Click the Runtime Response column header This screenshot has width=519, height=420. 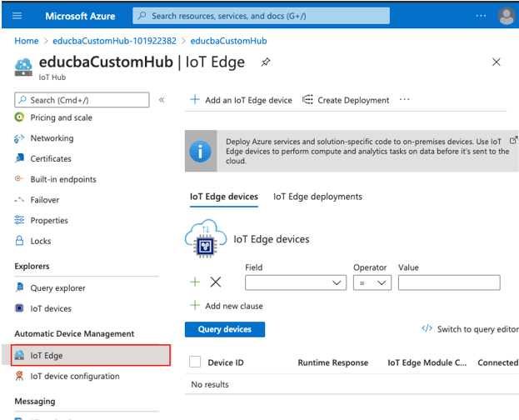click(333, 362)
